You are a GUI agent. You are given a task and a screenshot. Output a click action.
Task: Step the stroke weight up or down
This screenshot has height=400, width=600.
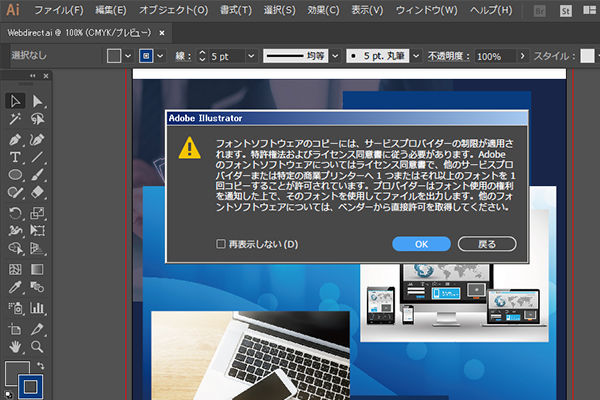202,56
